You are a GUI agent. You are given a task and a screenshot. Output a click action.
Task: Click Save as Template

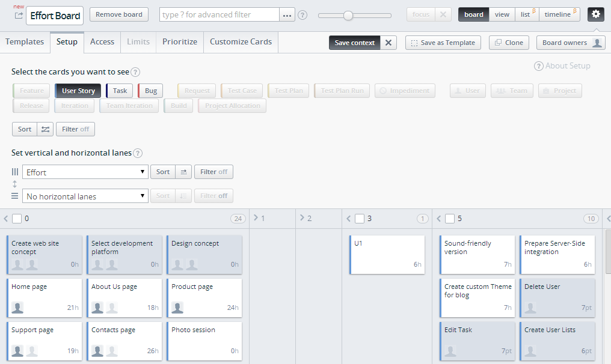point(443,42)
